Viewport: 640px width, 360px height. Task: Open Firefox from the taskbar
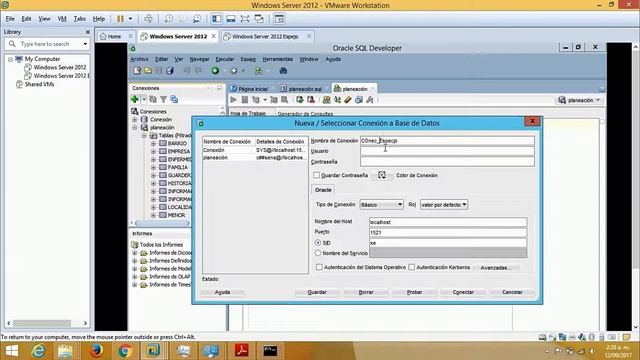96,351
